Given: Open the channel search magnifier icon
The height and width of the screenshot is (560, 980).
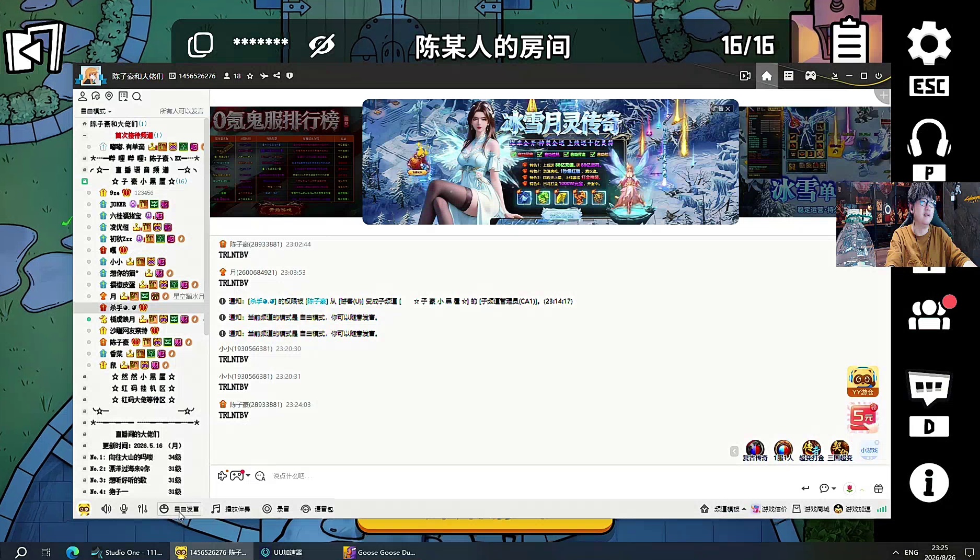Looking at the screenshot, I should pos(137,96).
